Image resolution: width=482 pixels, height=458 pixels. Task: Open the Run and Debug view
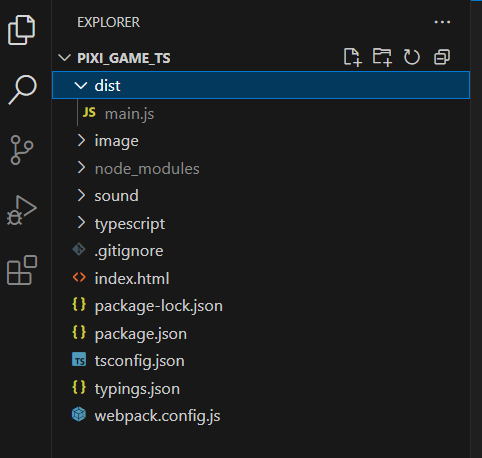click(22, 210)
